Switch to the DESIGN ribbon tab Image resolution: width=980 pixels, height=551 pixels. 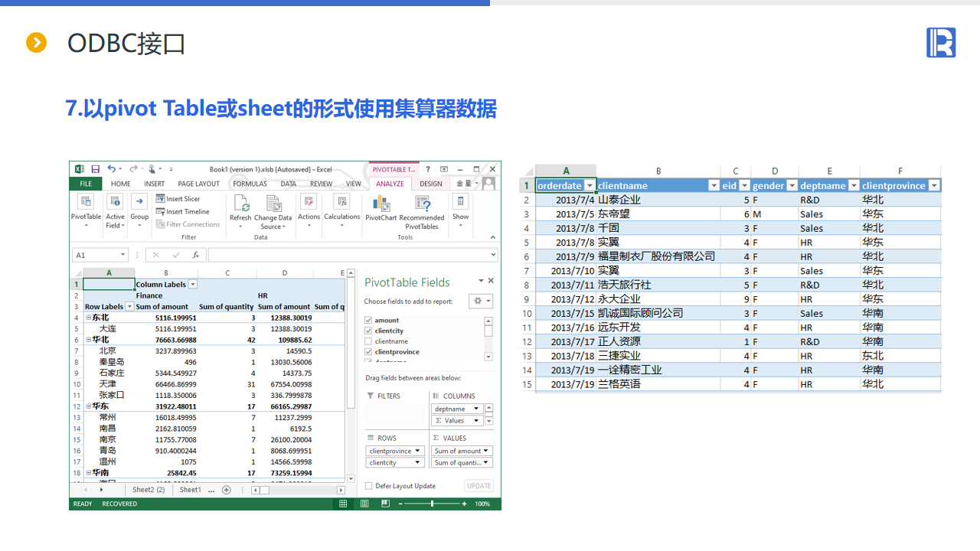tap(430, 184)
